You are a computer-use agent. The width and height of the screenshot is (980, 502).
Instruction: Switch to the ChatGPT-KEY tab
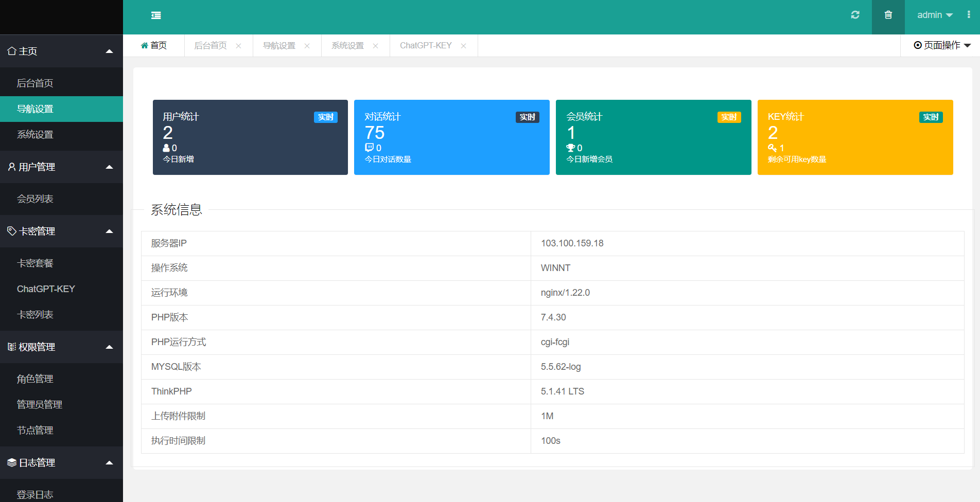click(x=426, y=45)
